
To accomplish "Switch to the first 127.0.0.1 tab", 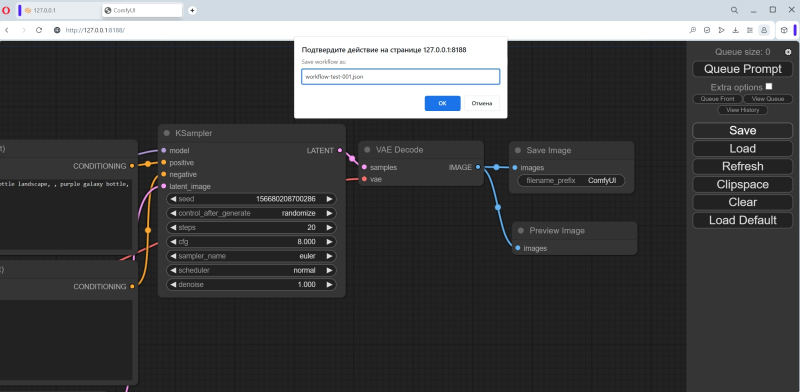I will (x=59, y=10).
